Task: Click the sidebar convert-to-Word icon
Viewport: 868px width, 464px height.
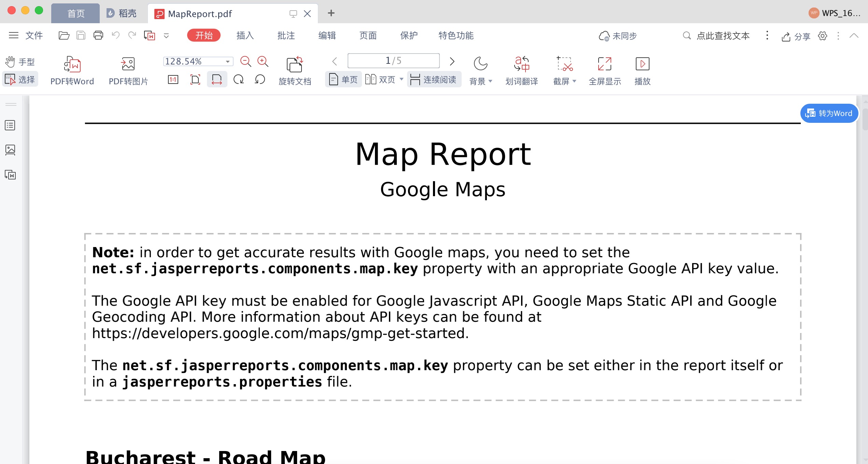Action: tap(10, 175)
